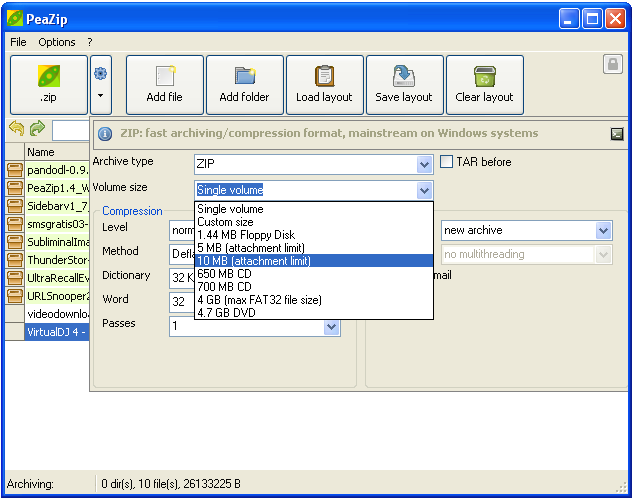Click Load layout toolbar button
This screenshot has height=498, width=632.
(324, 85)
